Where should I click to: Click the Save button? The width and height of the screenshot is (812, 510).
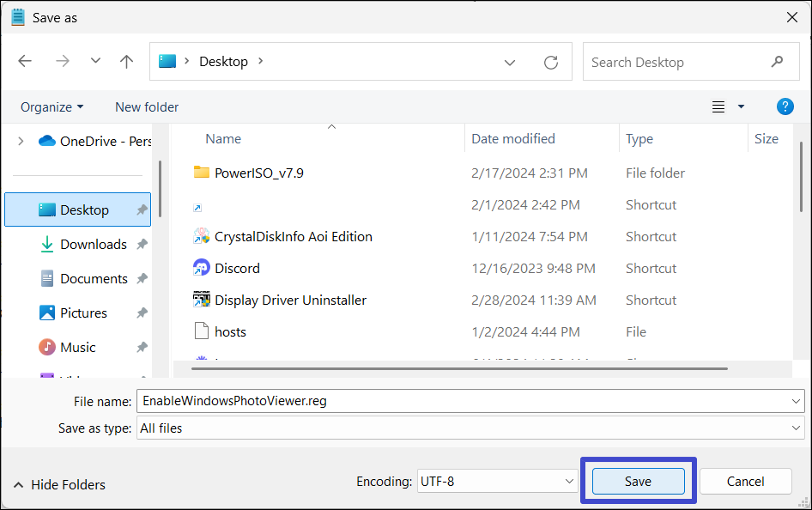pos(638,482)
